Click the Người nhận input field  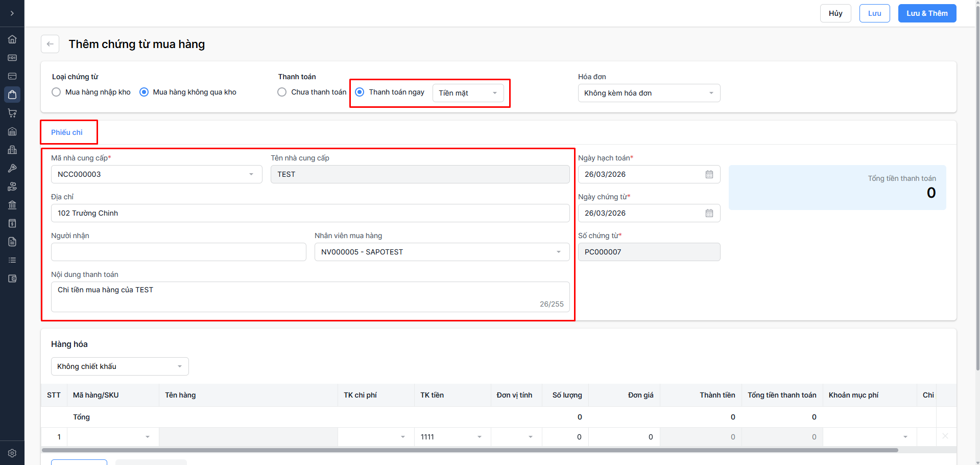[178, 252]
